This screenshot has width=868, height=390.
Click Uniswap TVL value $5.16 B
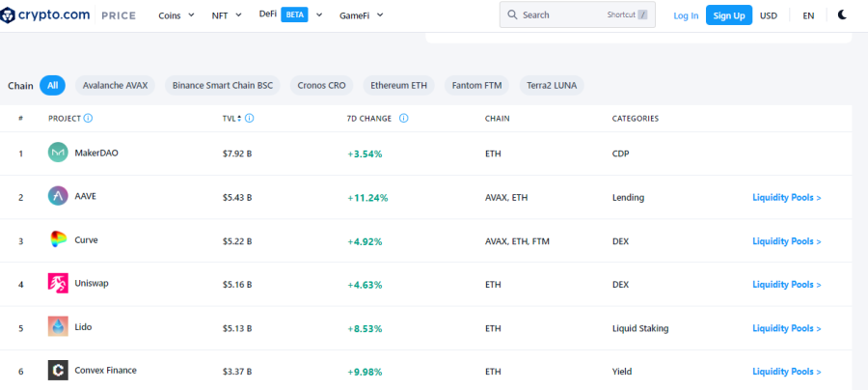237,284
